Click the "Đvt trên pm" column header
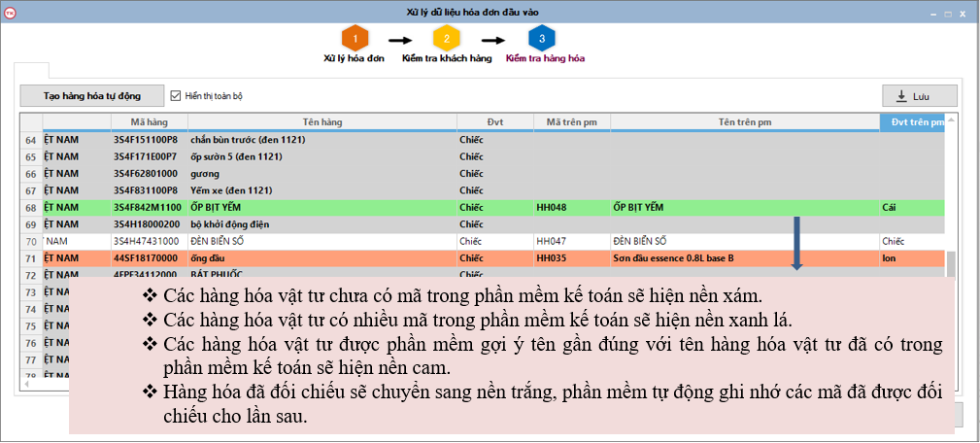Image resolution: width=980 pixels, height=443 pixels. [911, 122]
